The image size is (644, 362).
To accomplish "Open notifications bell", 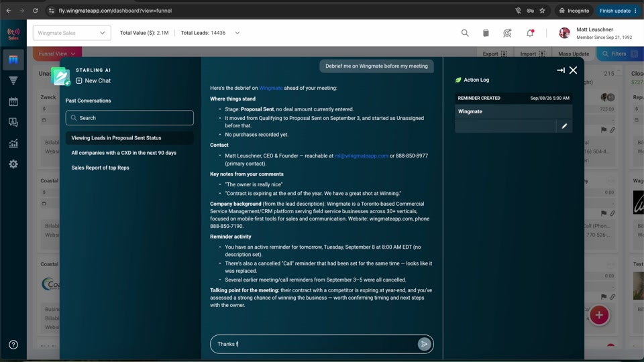I will pyautogui.click(x=530, y=33).
